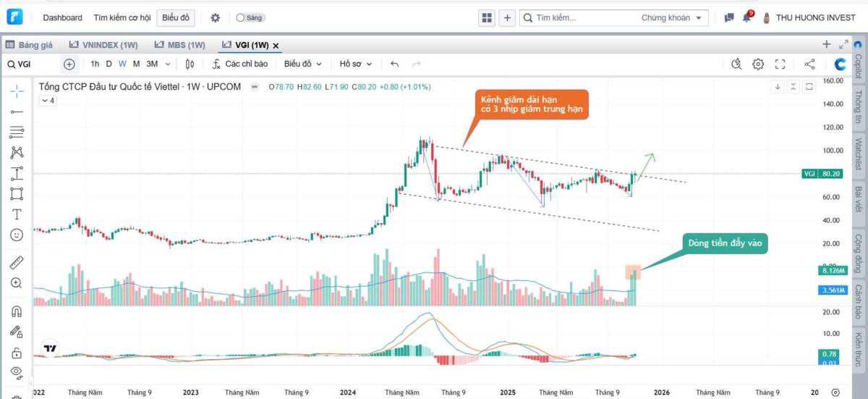Open the Biểu đồ toolbar dropdown

click(302, 64)
